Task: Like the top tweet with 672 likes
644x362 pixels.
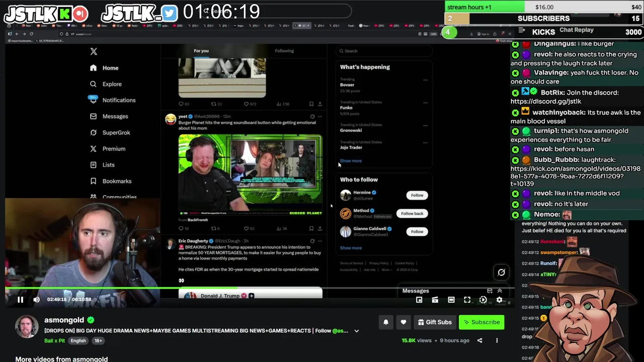Action: 250,104
